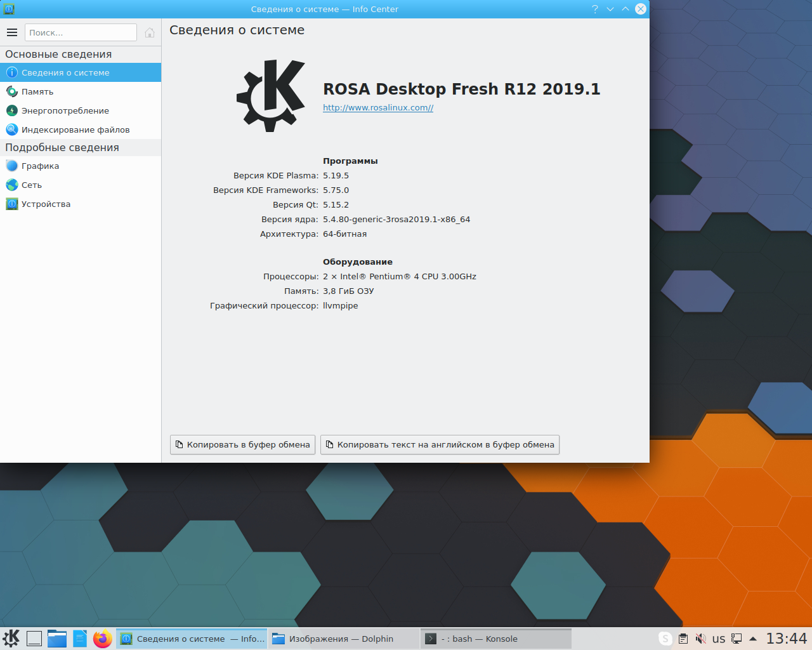The width and height of the screenshot is (812, 650).
Task: Click the Intel Pentium 4 CPU value
Action: (400, 277)
